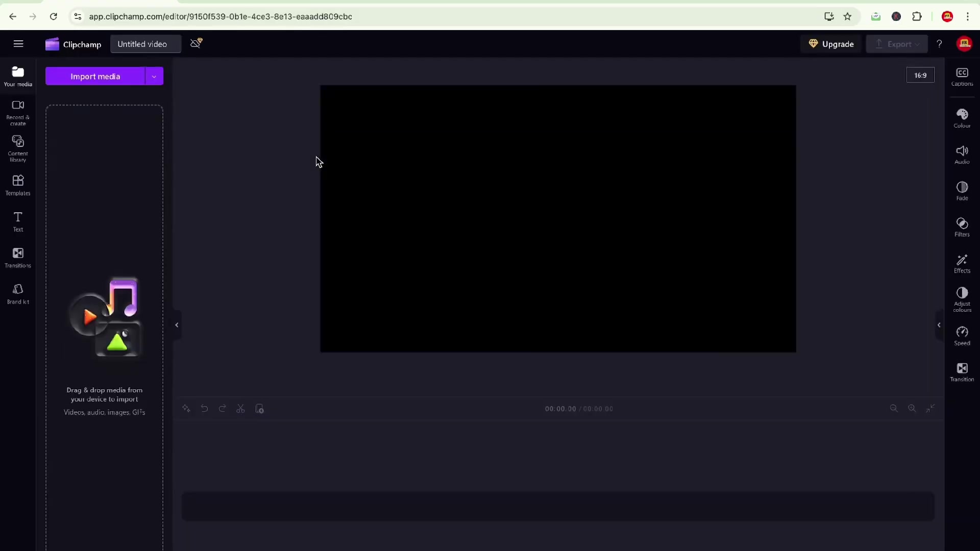This screenshot has width=980, height=551.
Task: Open the Fade panel
Action: [x=962, y=190]
